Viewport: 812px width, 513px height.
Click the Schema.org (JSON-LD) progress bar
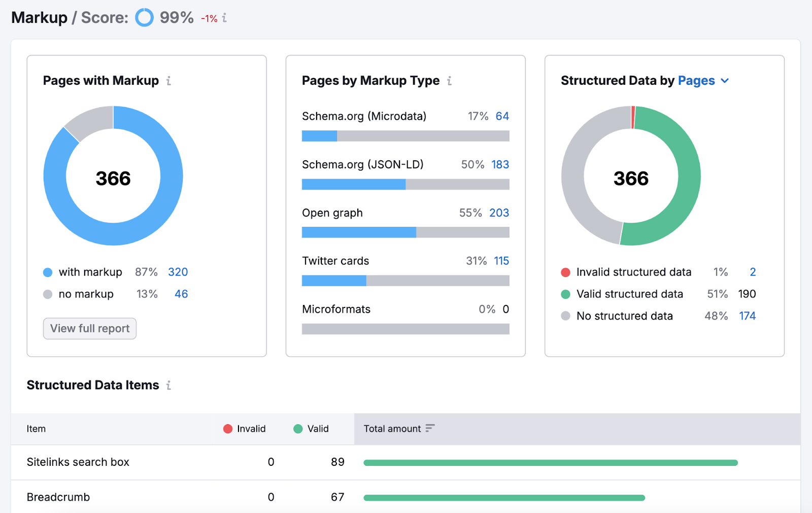click(x=405, y=184)
